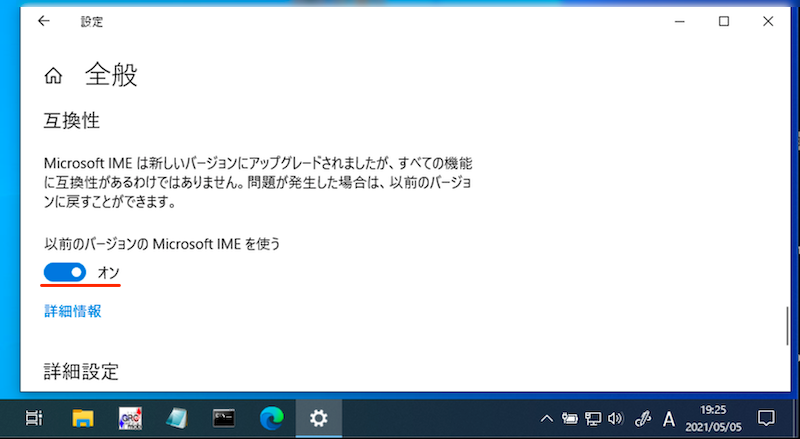Open Task View from the taskbar
Viewport: 800px width, 439px height.
pos(33,417)
